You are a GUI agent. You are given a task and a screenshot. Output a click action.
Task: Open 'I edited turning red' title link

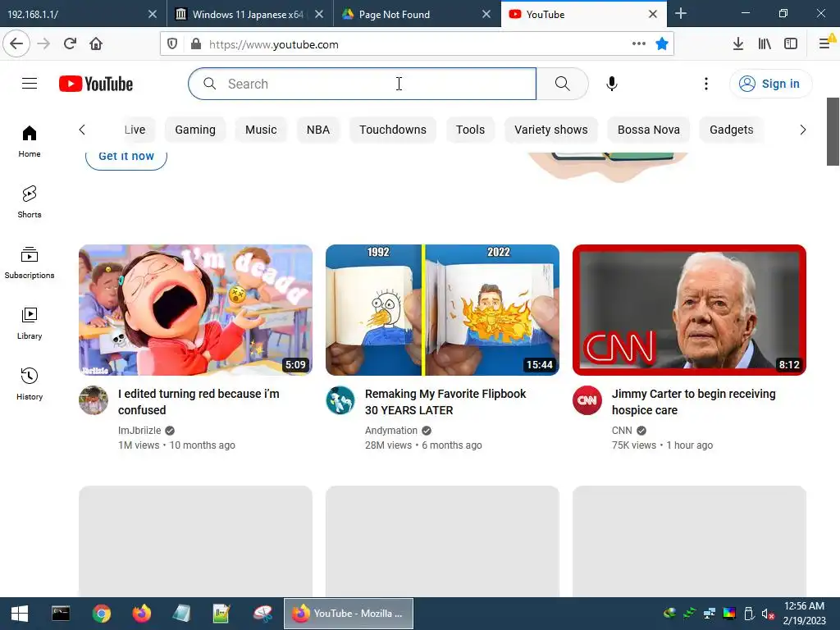coord(199,402)
